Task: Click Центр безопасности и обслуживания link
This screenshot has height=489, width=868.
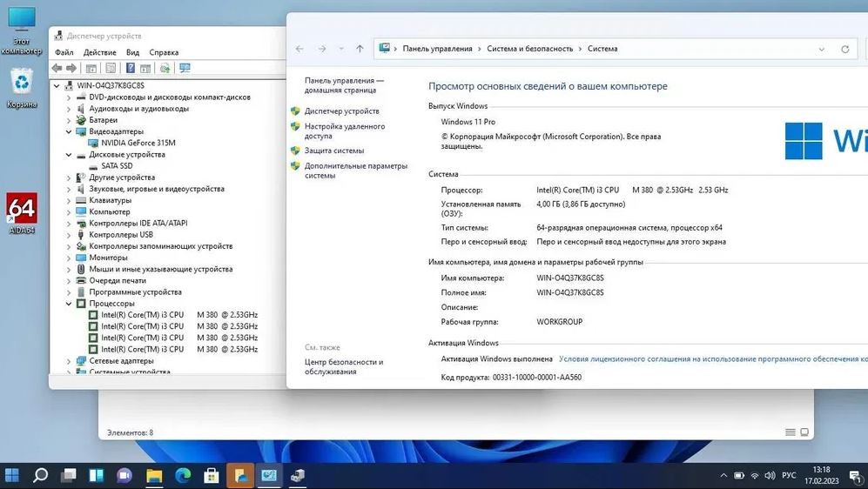Action: tap(343, 366)
